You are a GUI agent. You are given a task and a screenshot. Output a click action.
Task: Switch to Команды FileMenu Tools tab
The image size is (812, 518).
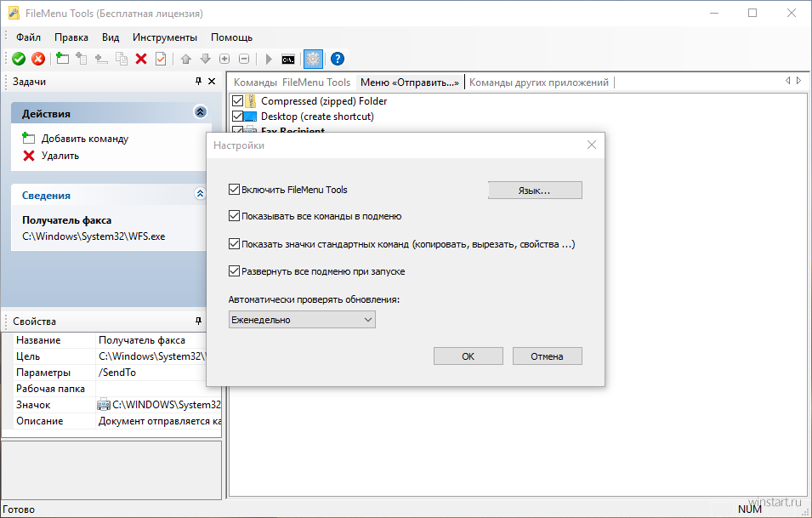pos(292,83)
